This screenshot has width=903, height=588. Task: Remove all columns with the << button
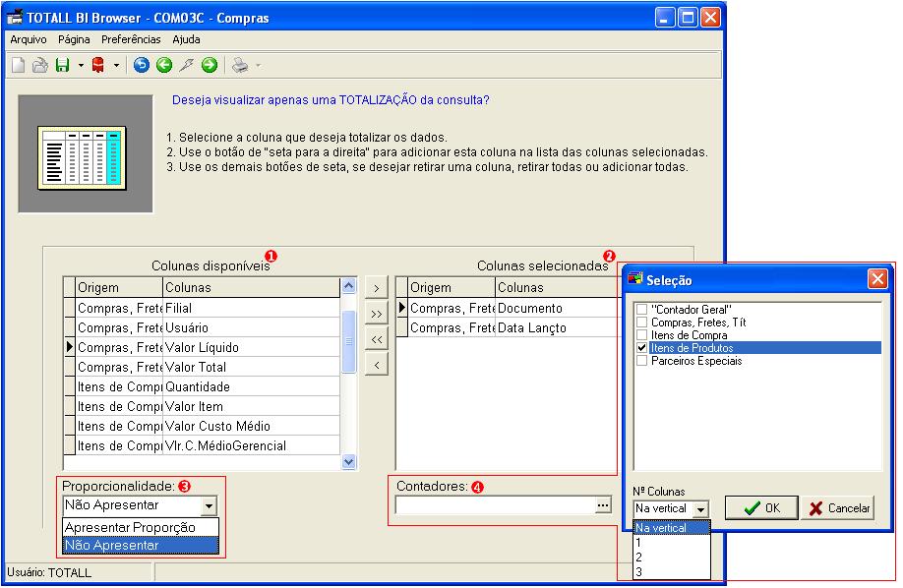coord(377,339)
